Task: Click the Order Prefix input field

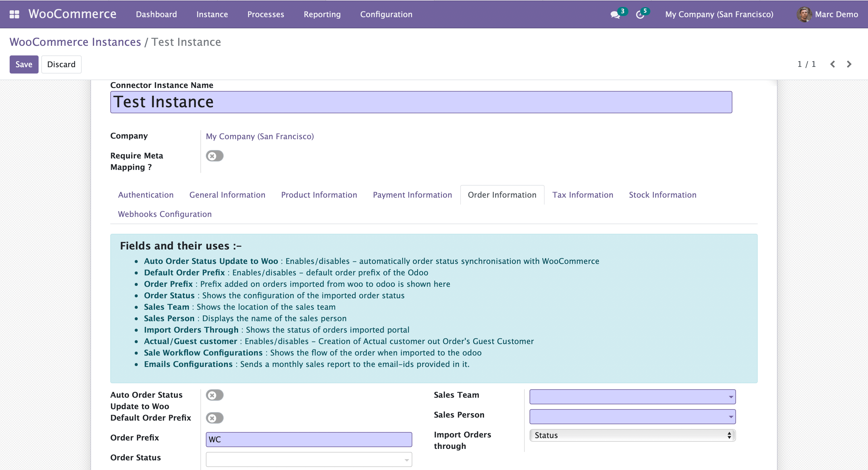Action: 309,439
